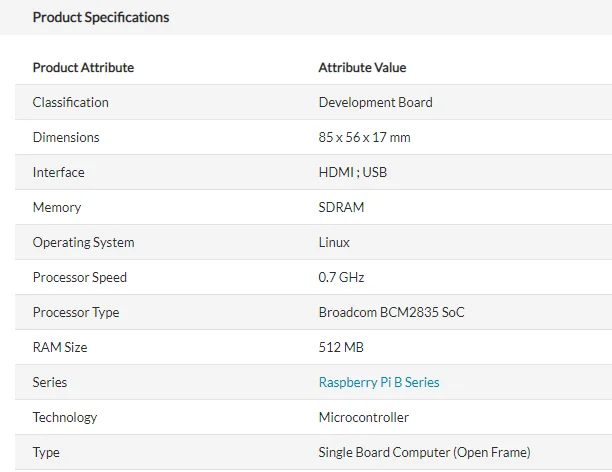The width and height of the screenshot is (612, 472).
Task: Click the Interface attribute label
Action: (58, 172)
